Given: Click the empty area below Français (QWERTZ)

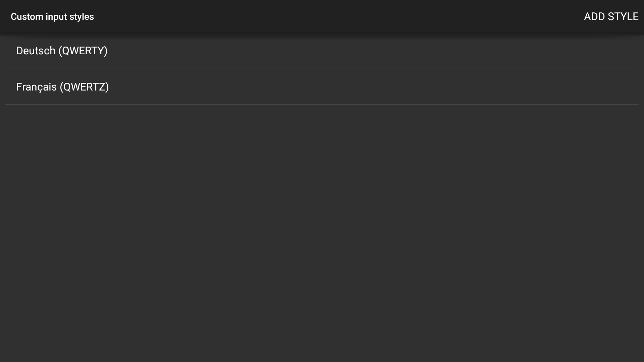Looking at the screenshot, I should click(x=322, y=233).
